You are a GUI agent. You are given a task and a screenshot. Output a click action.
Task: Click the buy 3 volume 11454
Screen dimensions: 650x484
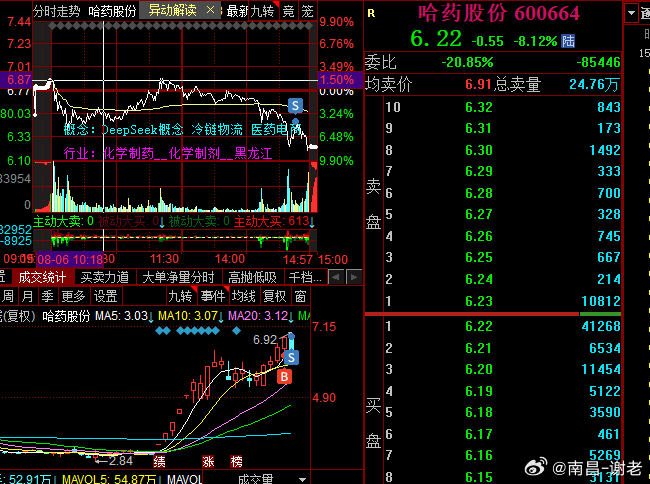click(601, 369)
